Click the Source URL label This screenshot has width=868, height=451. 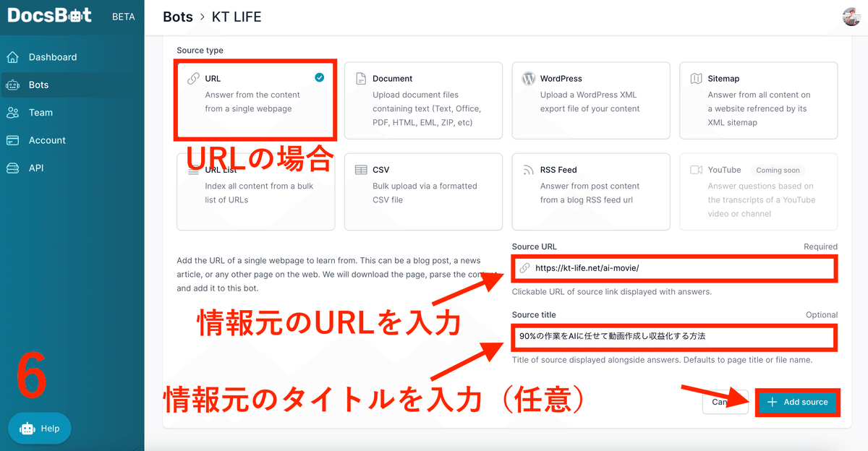point(535,246)
